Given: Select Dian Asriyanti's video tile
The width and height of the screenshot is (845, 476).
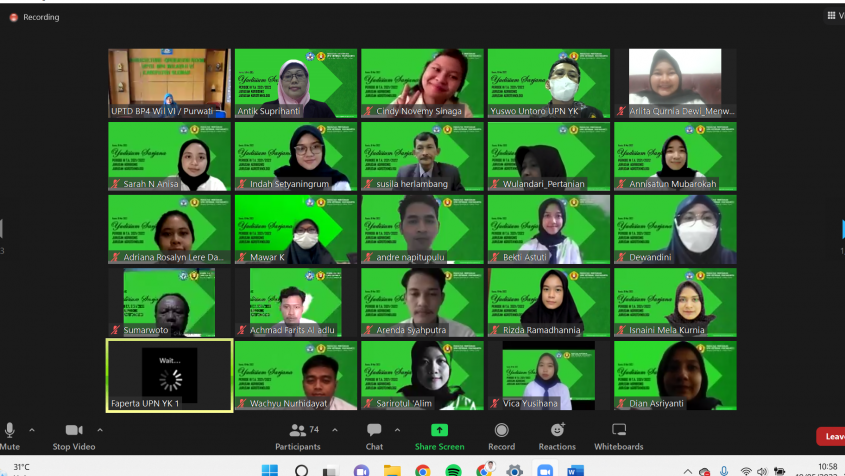Looking at the screenshot, I should [x=675, y=376].
